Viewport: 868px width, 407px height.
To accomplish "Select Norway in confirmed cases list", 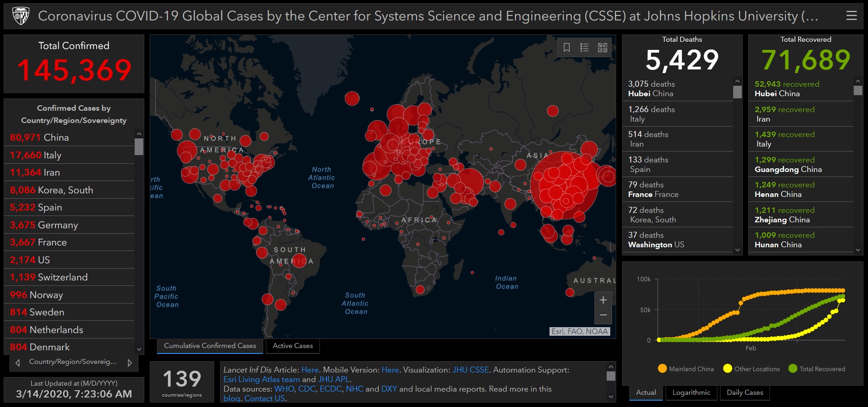I will [x=69, y=295].
